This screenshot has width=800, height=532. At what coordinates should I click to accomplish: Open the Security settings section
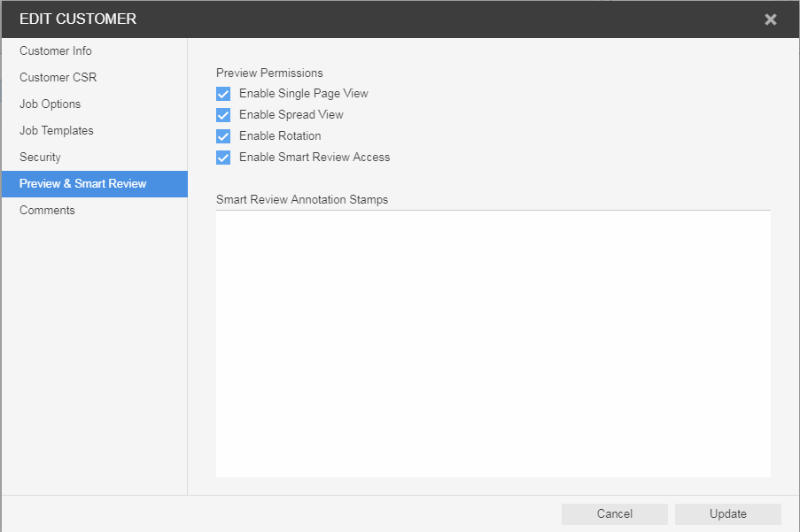pos(41,158)
